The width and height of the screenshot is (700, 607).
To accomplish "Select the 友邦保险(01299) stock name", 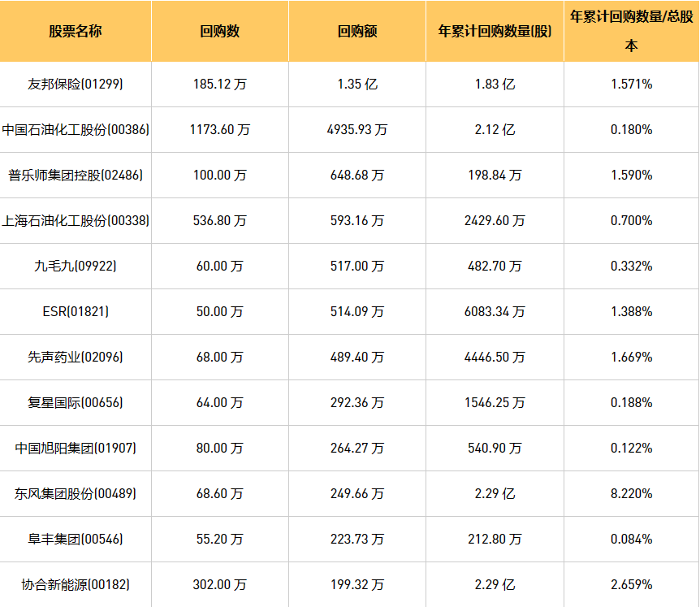I will (x=76, y=84).
